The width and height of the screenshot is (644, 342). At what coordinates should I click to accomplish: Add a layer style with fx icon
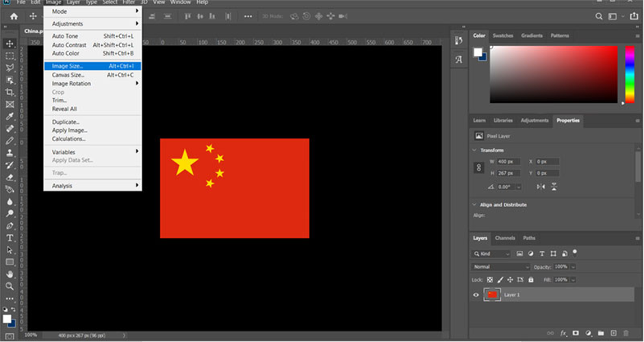563,333
